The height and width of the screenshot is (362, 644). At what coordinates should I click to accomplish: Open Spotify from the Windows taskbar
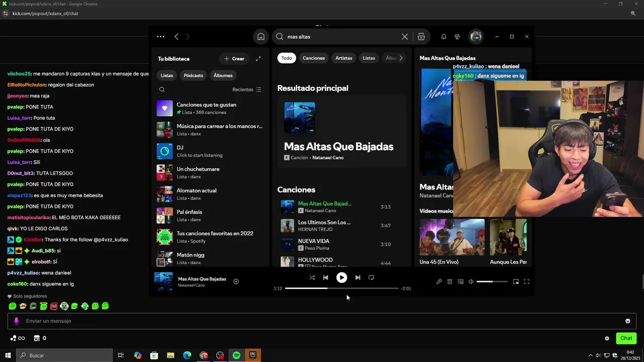[x=236, y=355]
